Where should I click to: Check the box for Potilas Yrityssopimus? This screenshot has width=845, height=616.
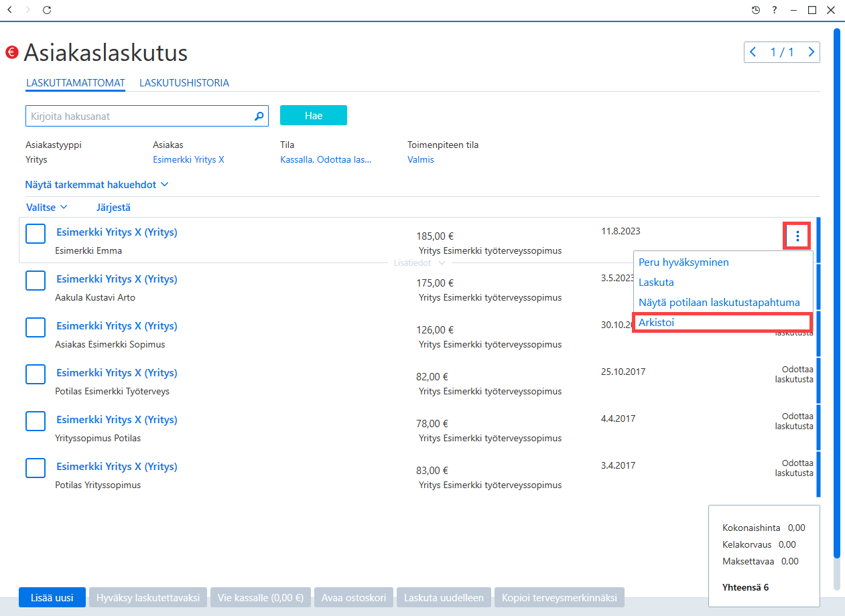(x=36, y=468)
